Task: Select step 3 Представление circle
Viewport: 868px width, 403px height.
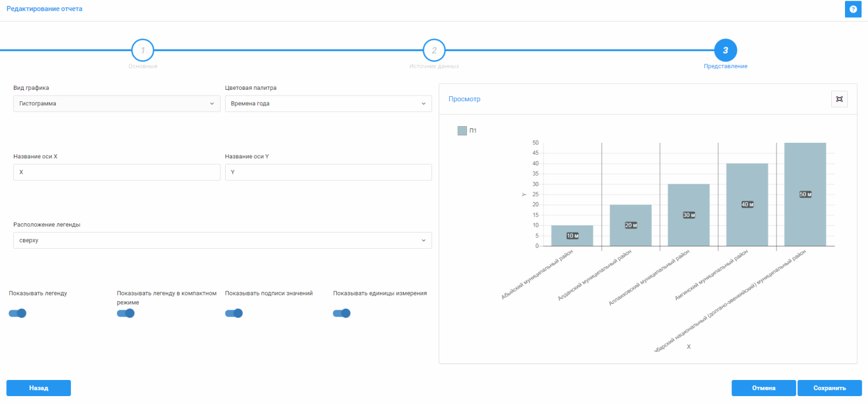Action: [725, 51]
